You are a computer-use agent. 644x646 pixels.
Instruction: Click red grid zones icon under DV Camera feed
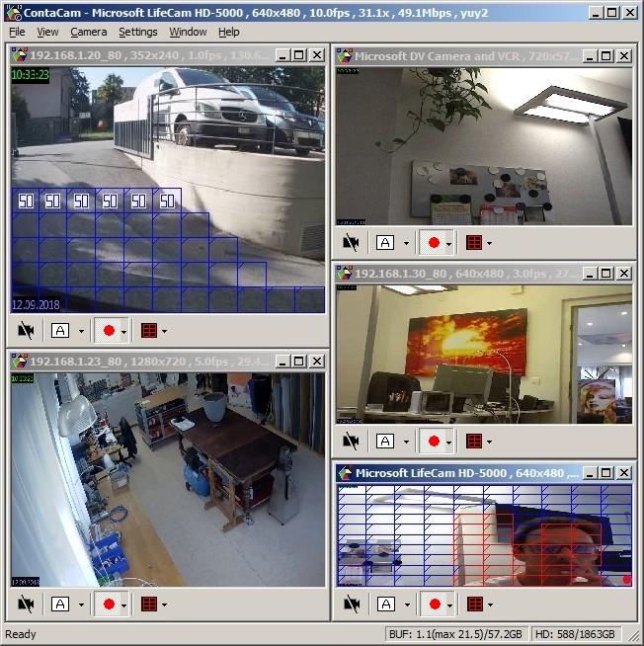point(474,243)
